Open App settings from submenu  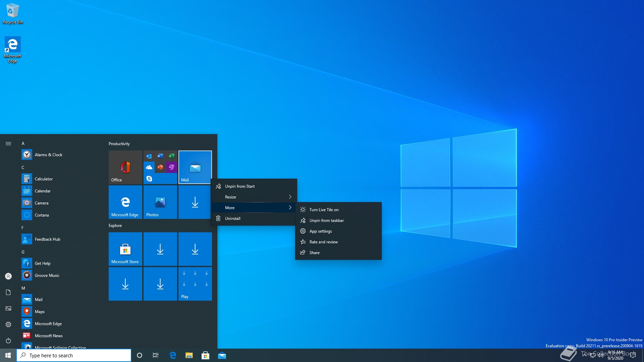click(338, 231)
